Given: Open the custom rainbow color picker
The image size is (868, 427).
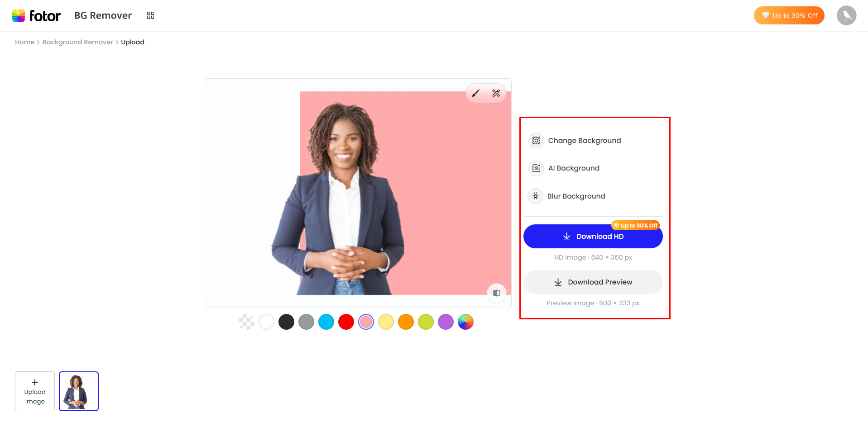Looking at the screenshot, I should [465, 322].
